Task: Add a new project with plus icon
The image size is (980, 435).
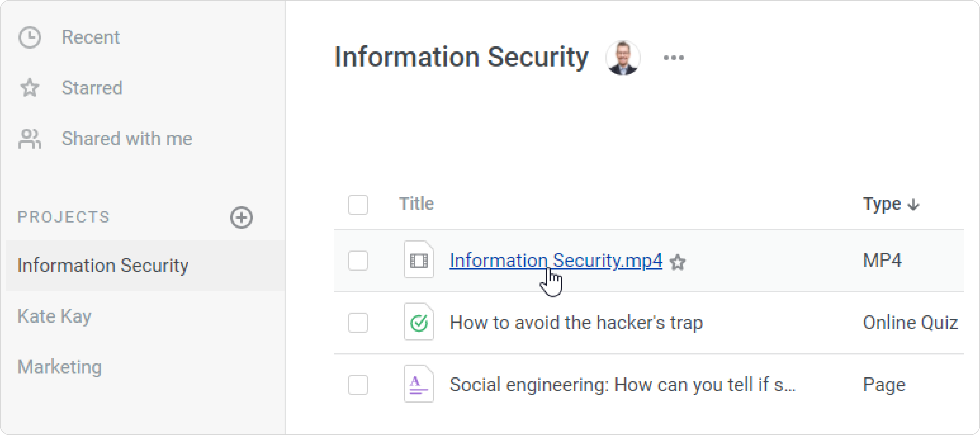Action: click(241, 218)
